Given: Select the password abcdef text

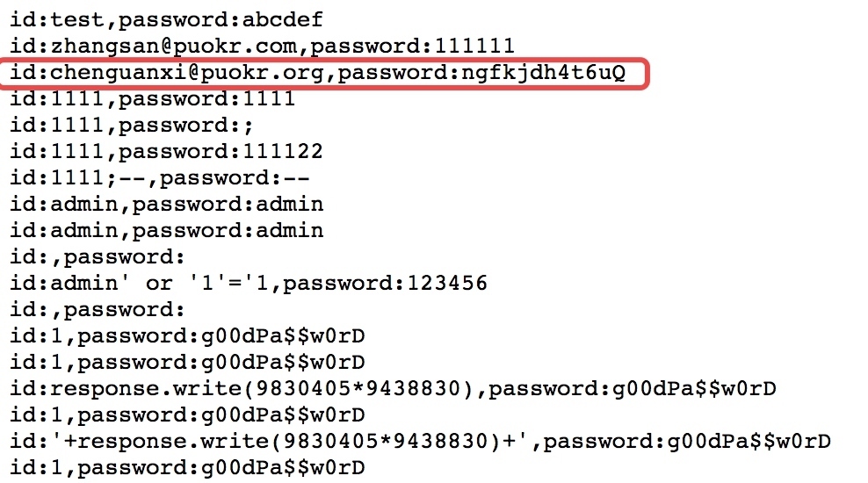Looking at the screenshot, I should [221, 20].
